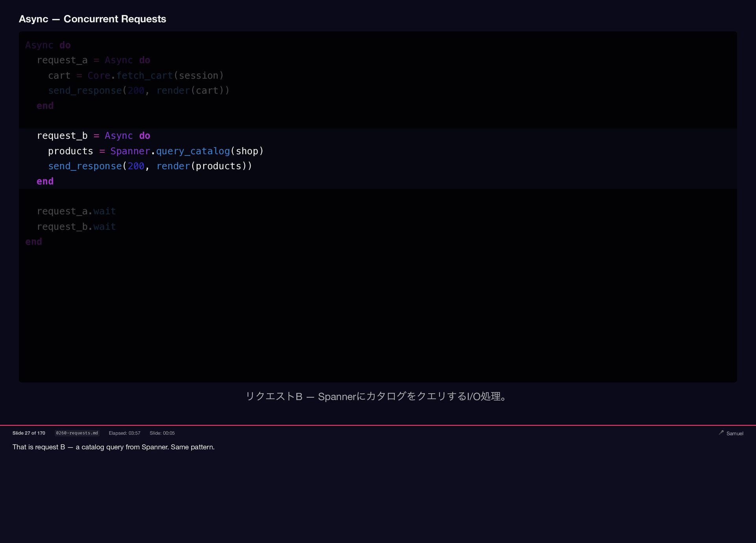Click the Samuel speaker label
Viewport: 756px width, 543px height.
[735, 433]
